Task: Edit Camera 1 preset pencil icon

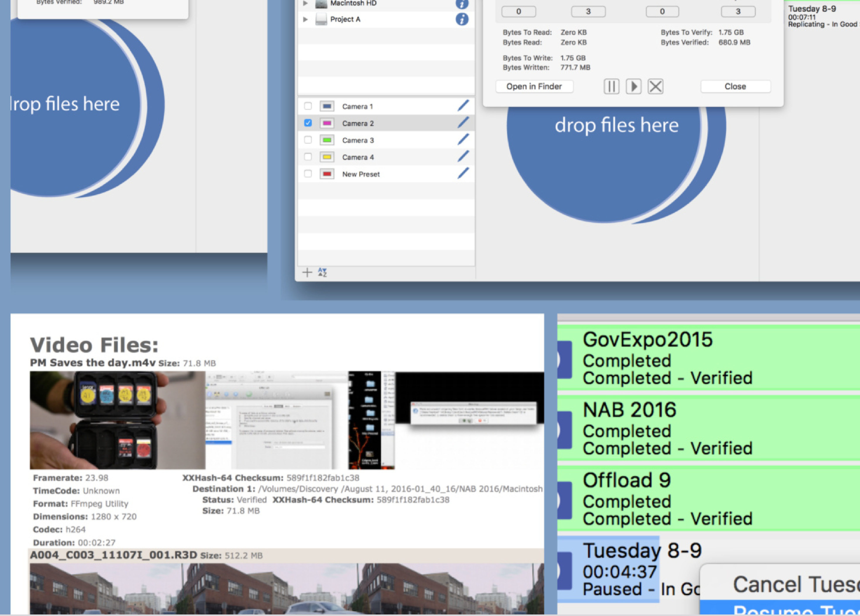Action: [x=463, y=106]
